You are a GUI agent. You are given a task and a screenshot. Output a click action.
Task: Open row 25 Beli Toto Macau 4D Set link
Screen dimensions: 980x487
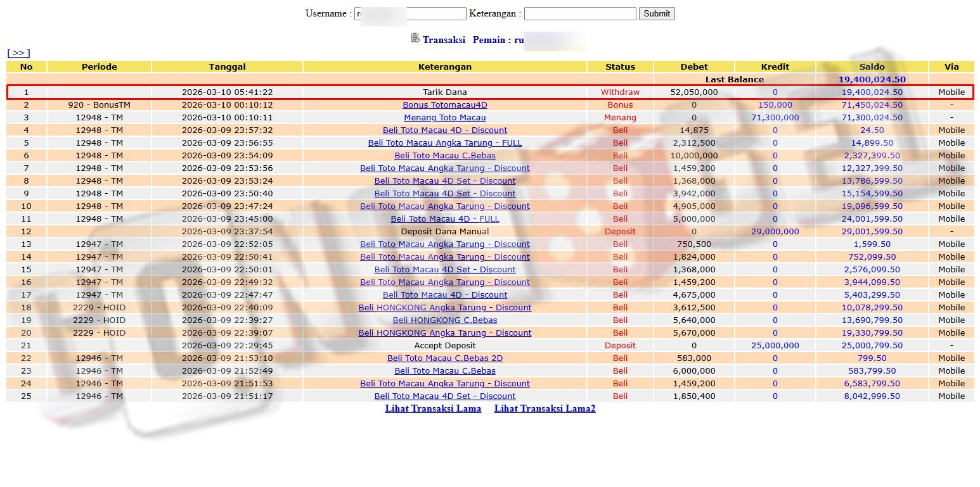click(x=444, y=396)
